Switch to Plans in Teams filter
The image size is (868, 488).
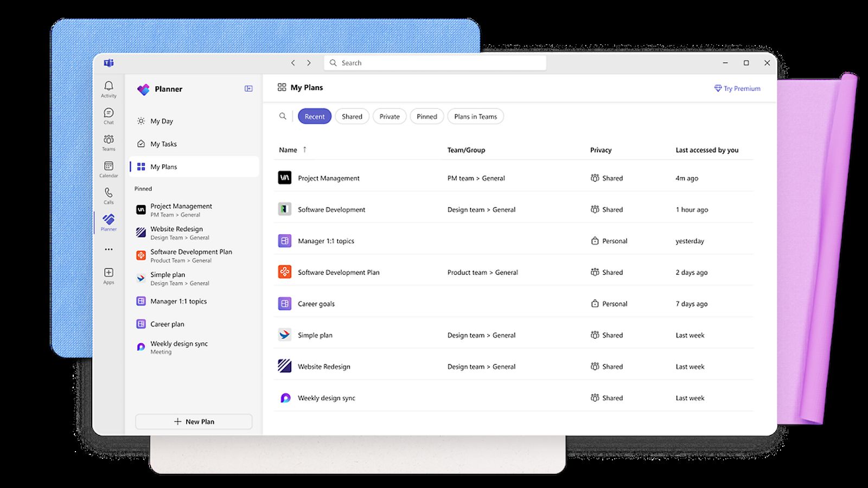[x=476, y=117]
